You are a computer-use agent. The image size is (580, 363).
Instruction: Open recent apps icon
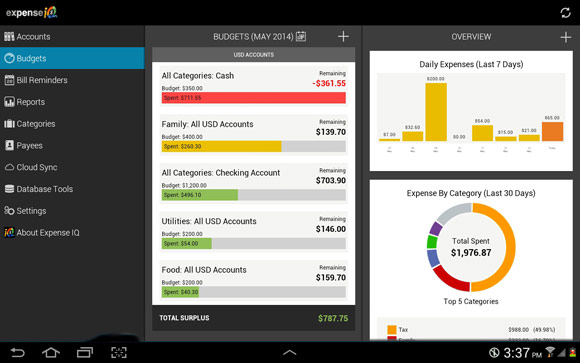85,353
